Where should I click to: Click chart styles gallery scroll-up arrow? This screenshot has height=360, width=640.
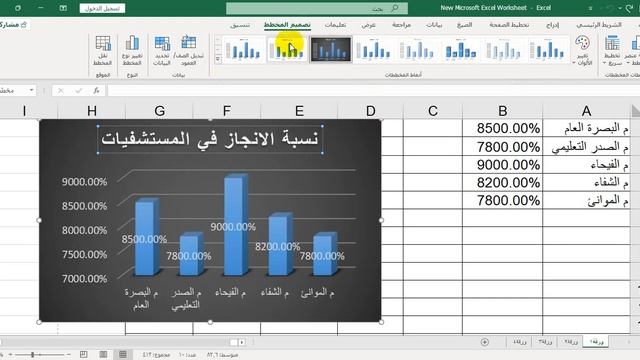(x=218, y=40)
